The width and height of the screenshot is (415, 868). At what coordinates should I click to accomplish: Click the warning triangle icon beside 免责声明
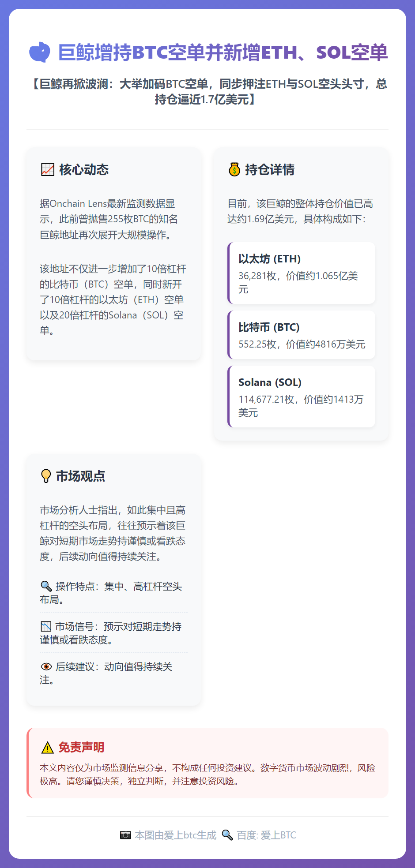point(47,748)
